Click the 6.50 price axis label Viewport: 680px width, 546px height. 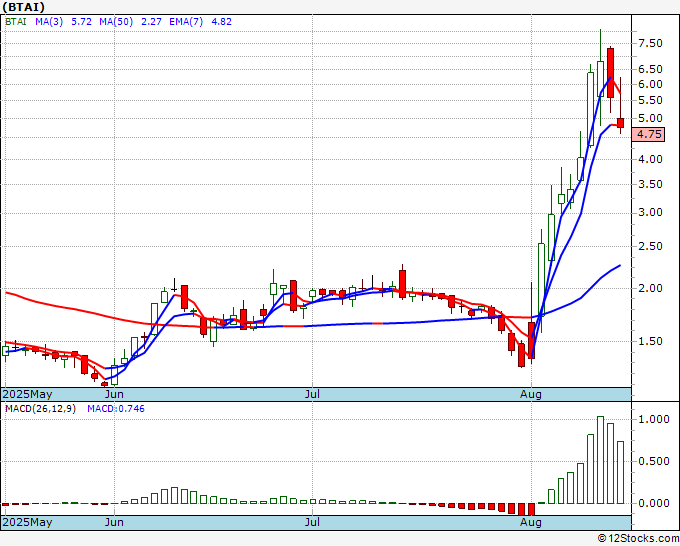coord(650,69)
